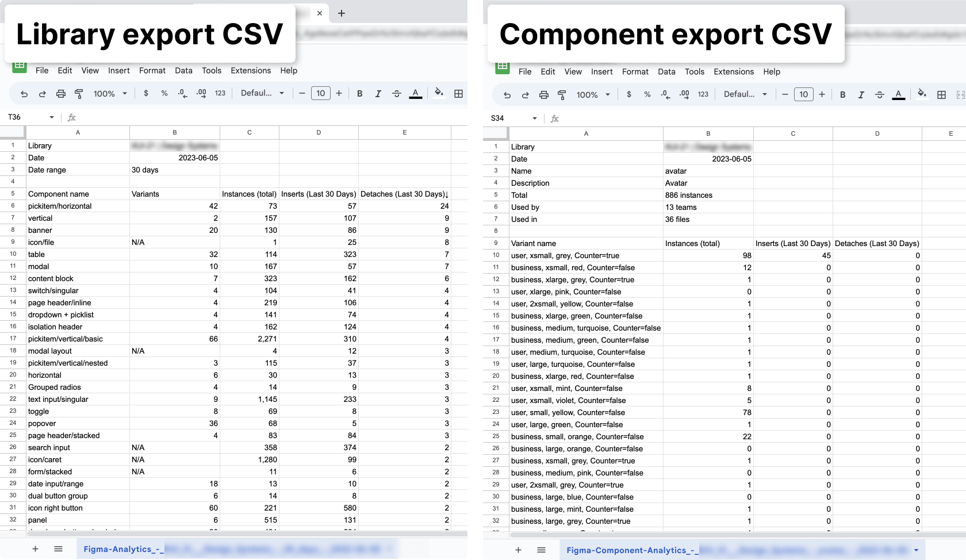Select the 'Detaches (Last 30 Days)' sorted header cell
This screenshot has height=560, width=966.
[405, 194]
